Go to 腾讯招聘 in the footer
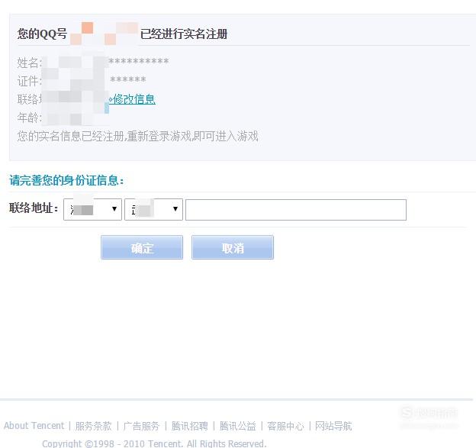476x448 pixels. (x=190, y=426)
